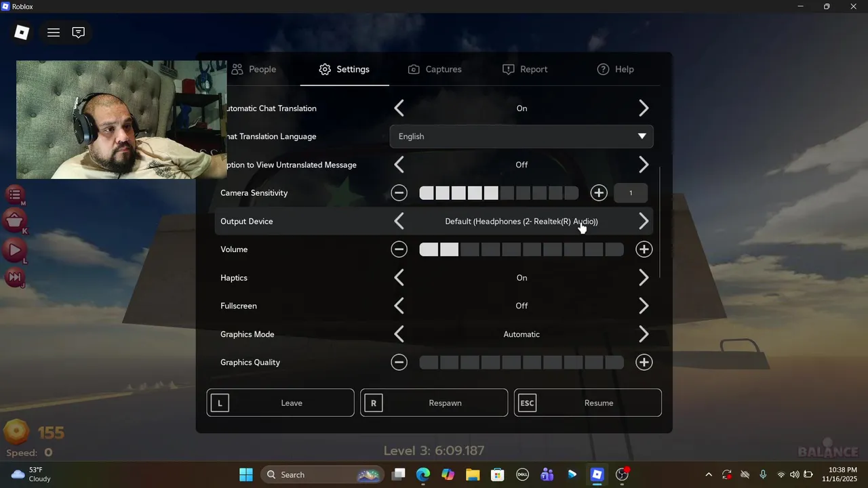Click the red list button labeled M
The width and height of the screenshot is (868, 488).
[15, 195]
